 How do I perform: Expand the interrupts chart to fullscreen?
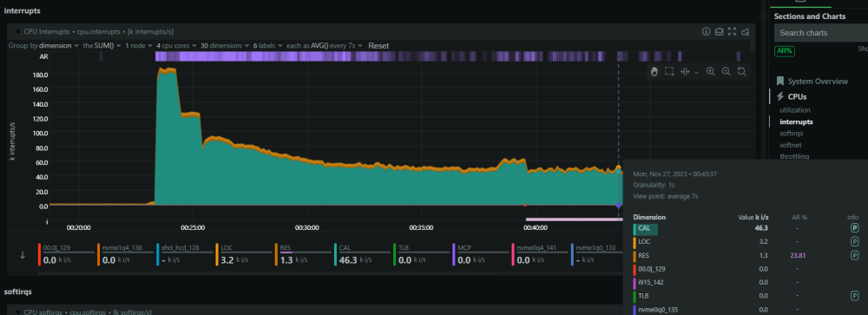[733, 31]
